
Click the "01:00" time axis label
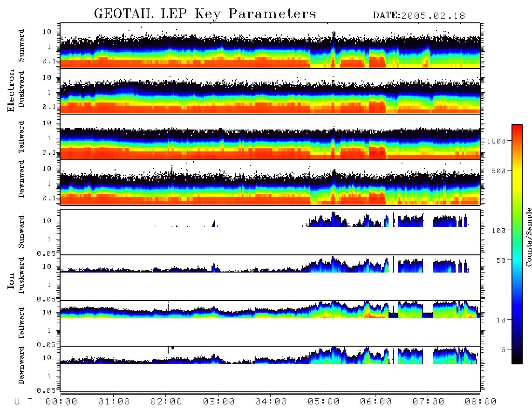coord(114,402)
